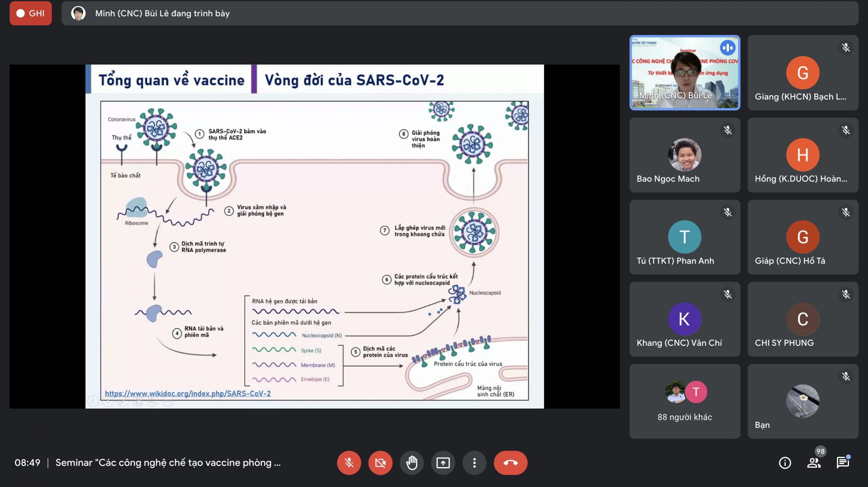This screenshot has height=487, width=868.
Task: Open the present screen (share) icon
Action: 443,463
